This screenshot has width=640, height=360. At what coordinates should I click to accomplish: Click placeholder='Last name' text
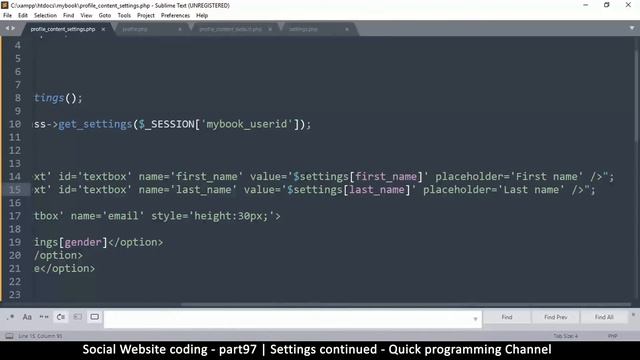tap(494, 190)
